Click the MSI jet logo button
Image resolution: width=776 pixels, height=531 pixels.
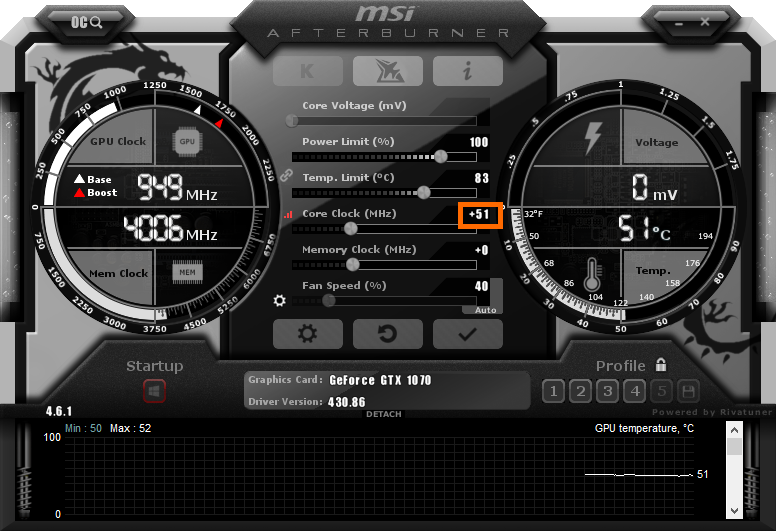pyautogui.click(x=387, y=71)
